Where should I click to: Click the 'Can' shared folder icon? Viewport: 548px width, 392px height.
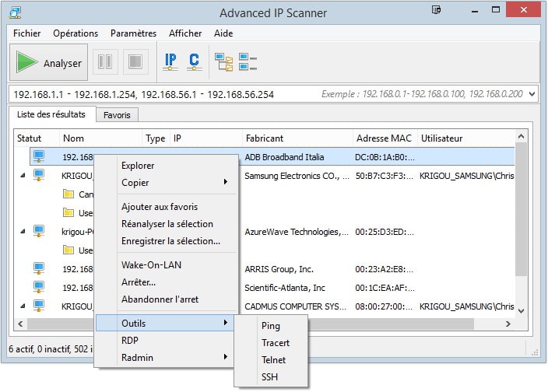[x=68, y=194]
